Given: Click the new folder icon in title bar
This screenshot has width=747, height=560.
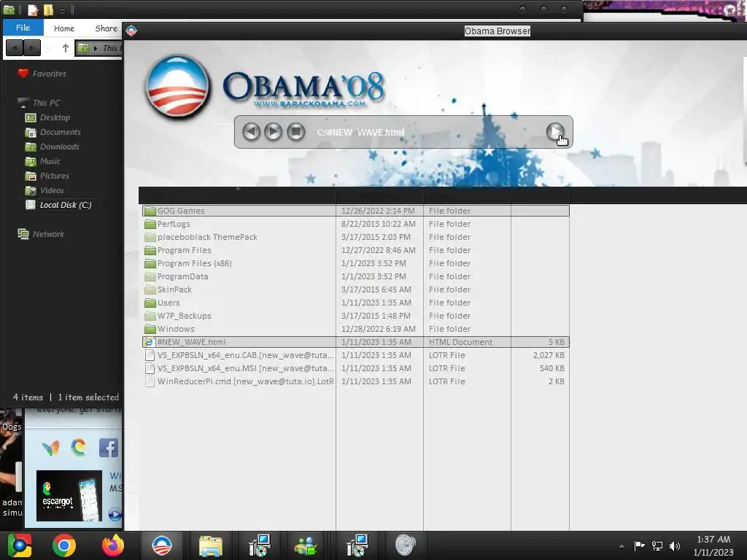Looking at the screenshot, I should (x=48, y=9).
